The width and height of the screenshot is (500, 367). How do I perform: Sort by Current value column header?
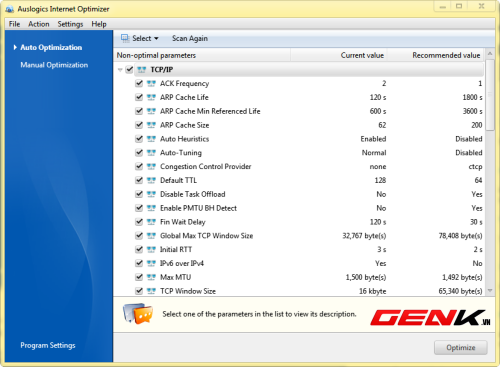pyautogui.click(x=339, y=55)
